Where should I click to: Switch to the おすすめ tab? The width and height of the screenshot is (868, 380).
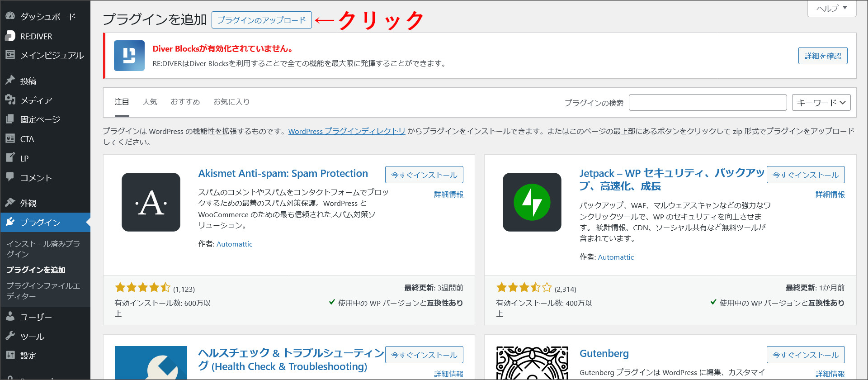[x=185, y=102]
